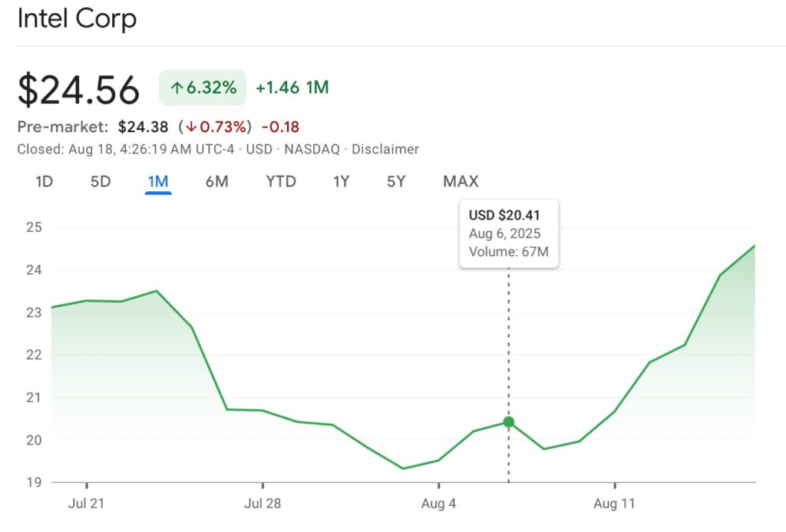Click the pre-market price $24.38
The width and height of the screenshot is (786, 532).
tap(143, 127)
